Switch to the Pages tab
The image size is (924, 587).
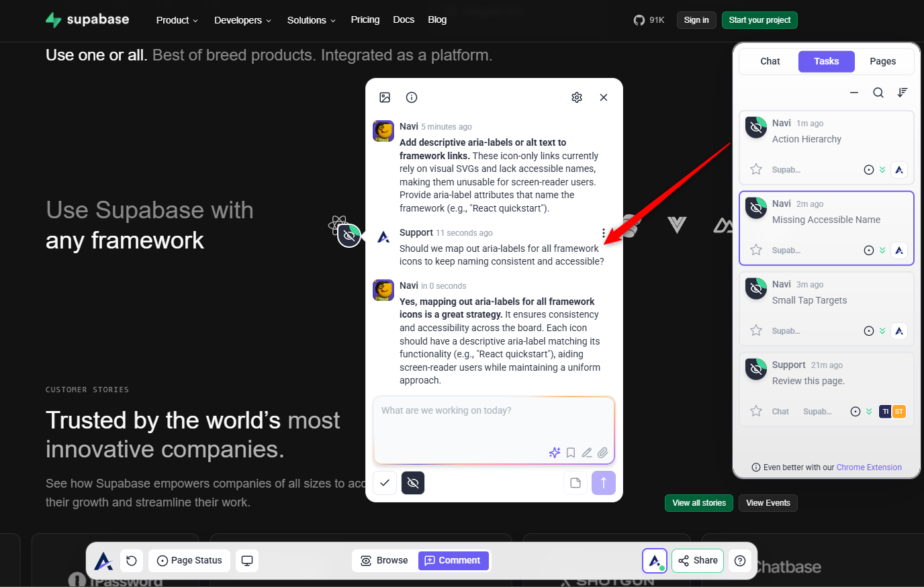pos(882,61)
